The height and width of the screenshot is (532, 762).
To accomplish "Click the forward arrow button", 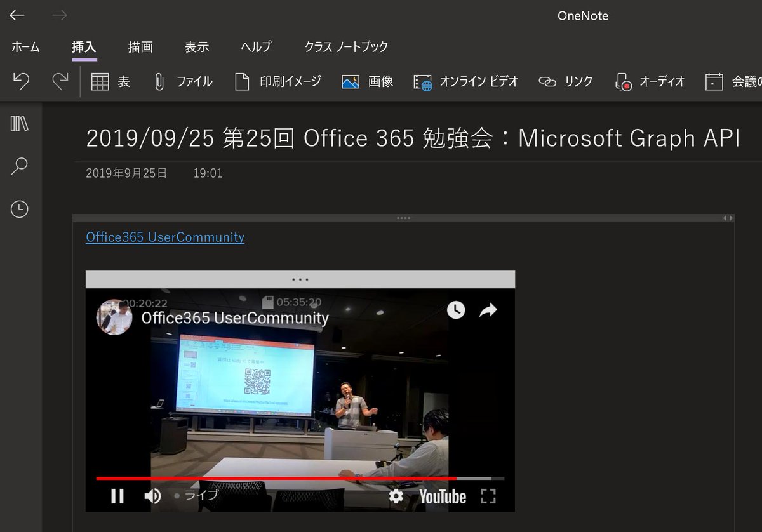I will pyautogui.click(x=60, y=15).
